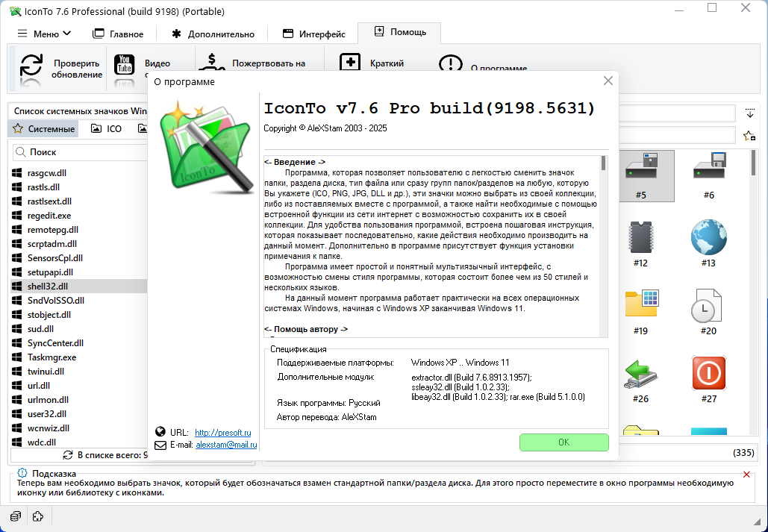The width and height of the screenshot is (768, 532).
Task: Select icon #26 green arrow drive
Action: (640, 374)
